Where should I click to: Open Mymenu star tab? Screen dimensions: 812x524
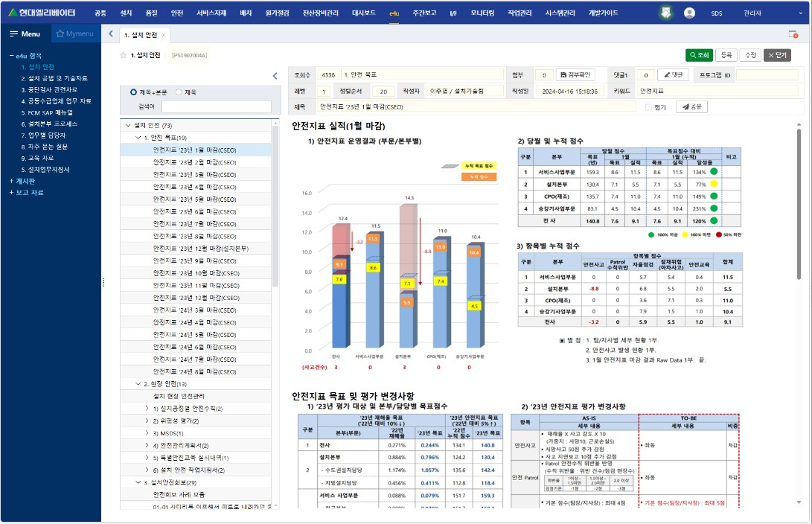pos(74,34)
